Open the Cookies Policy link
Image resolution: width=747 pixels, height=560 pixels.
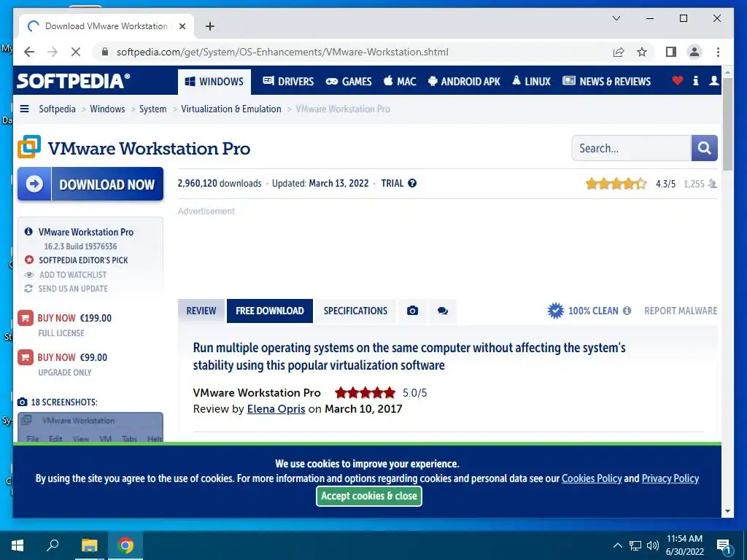click(x=592, y=478)
